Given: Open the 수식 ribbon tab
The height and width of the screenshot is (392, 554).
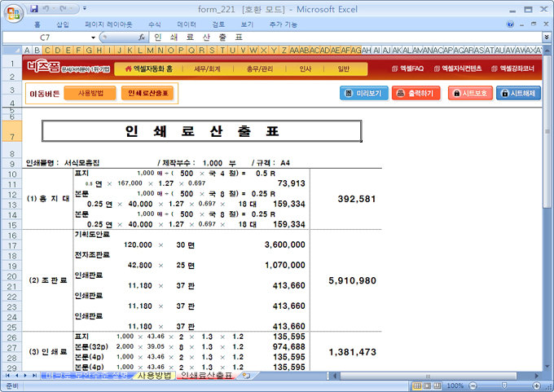Looking at the screenshot, I should [154, 24].
